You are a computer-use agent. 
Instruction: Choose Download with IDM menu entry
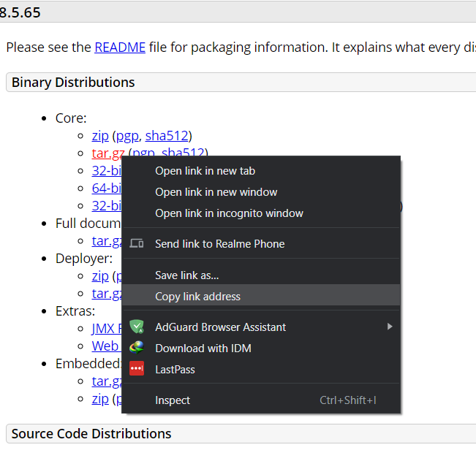pos(203,348)
